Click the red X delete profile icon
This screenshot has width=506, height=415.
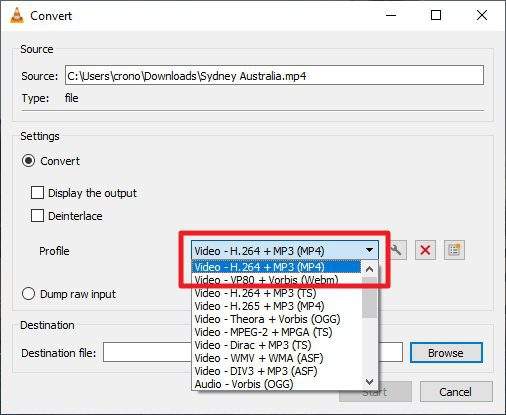click(x=425, y=250)
